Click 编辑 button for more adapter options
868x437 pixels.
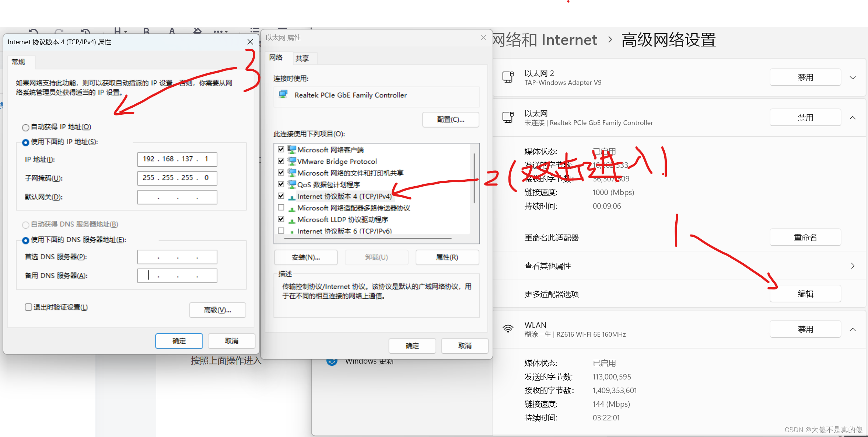pyautogui.click(x=805, y=294)
